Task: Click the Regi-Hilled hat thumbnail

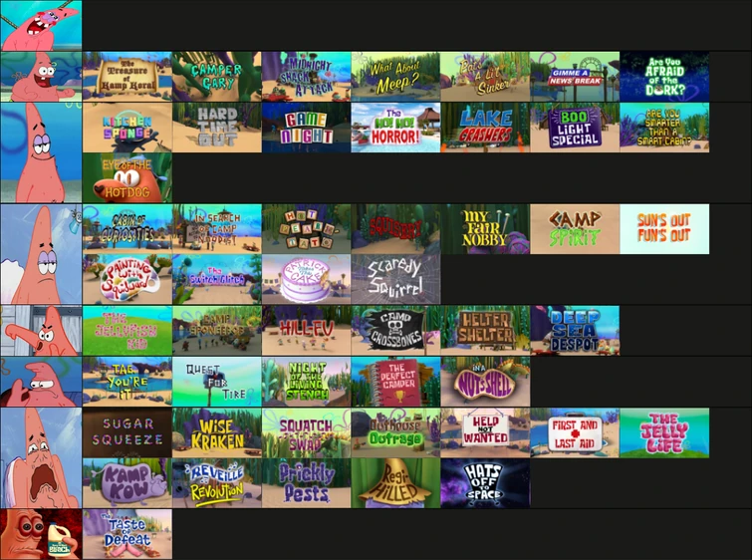Action: point(395,483)
